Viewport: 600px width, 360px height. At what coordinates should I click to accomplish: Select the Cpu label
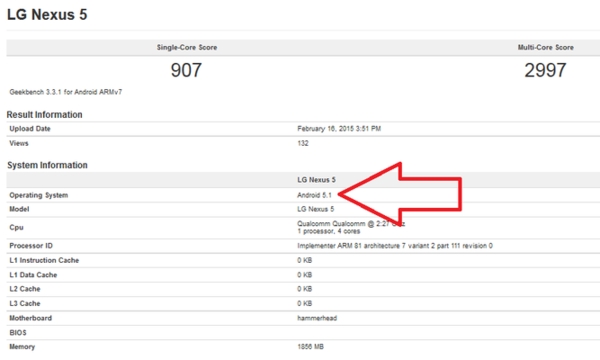pyautogui.click(x=16, y=227)
